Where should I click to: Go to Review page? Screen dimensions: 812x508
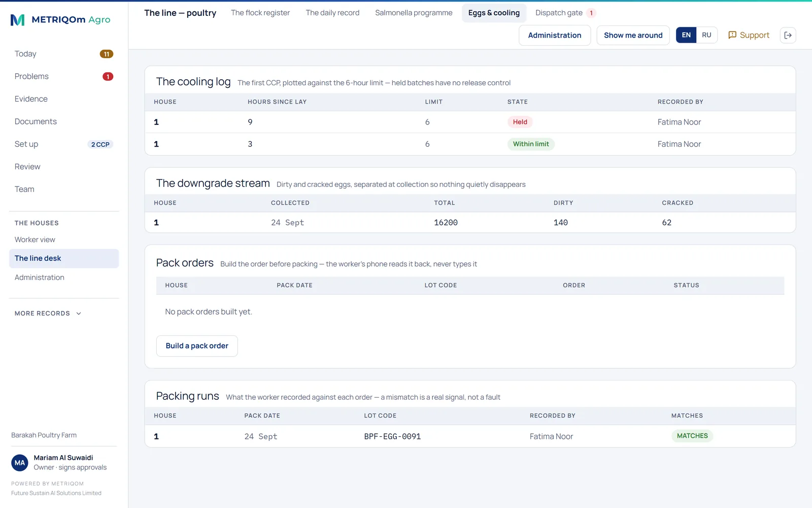(64, 167)
